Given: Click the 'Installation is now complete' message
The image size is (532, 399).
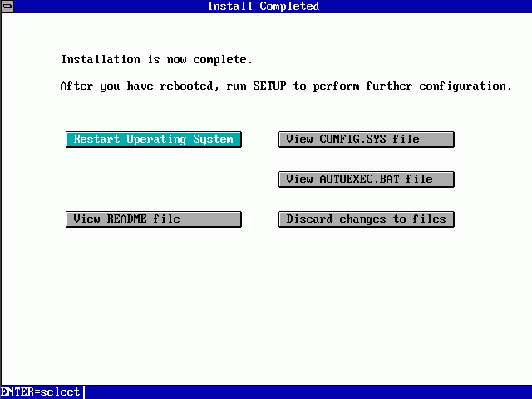Looking at the screenshot, I should pyautogui.click(x=156, y=60).
